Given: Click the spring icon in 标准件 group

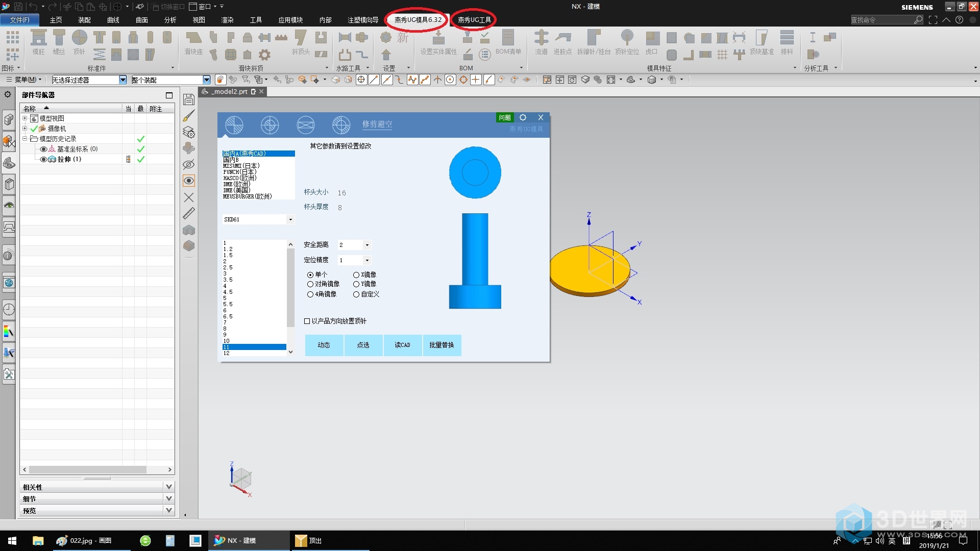Looking at the screenshot, I should pos(100,55).
